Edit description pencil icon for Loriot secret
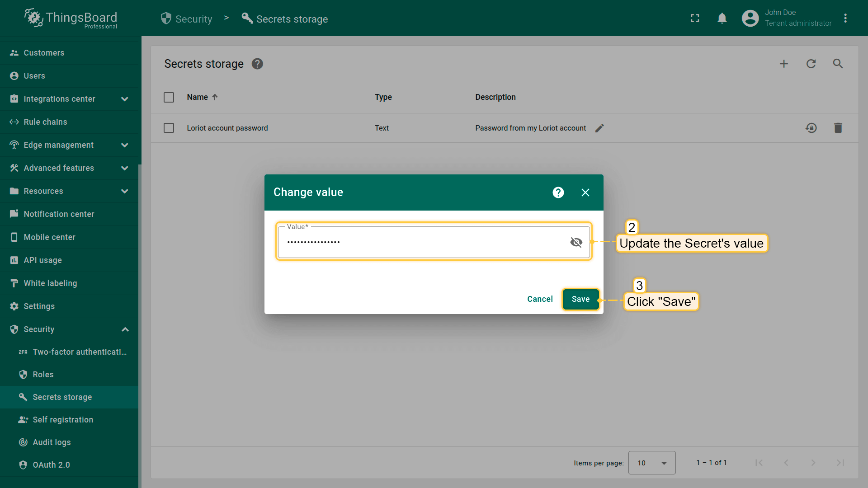 (x=599, y=128)
